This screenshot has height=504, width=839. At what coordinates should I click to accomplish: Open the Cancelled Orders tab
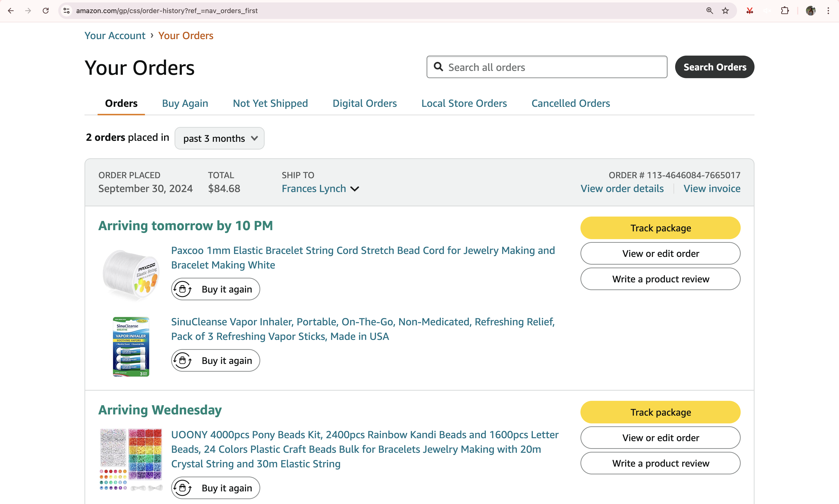[571, 103]
